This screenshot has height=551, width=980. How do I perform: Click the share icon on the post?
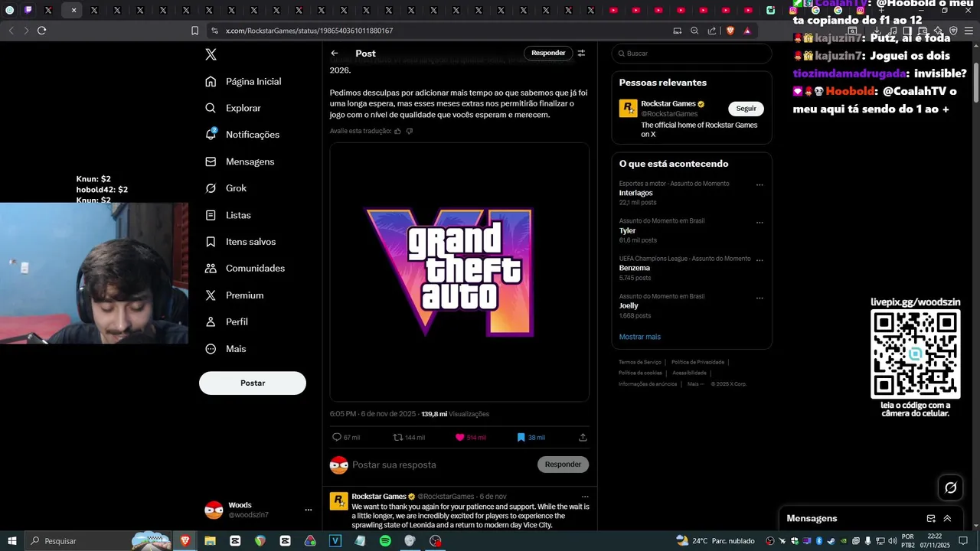click(583, 437)
